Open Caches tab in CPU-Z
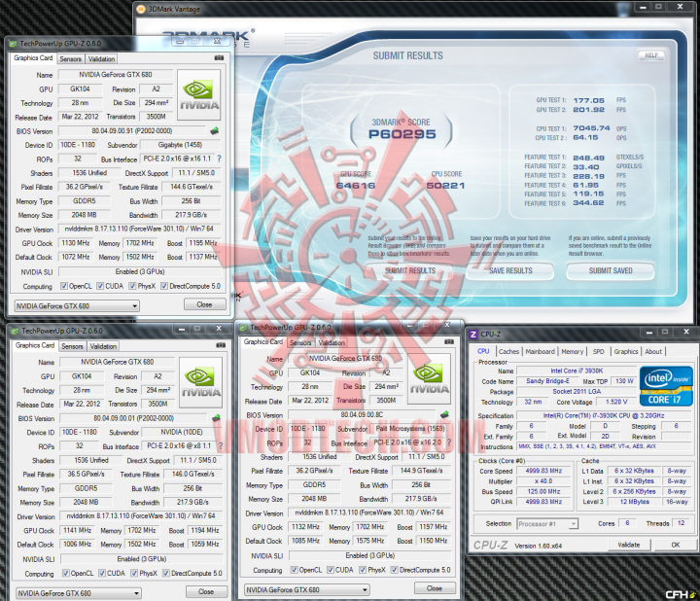Viewport: 700px width, 601px height. 508,351
